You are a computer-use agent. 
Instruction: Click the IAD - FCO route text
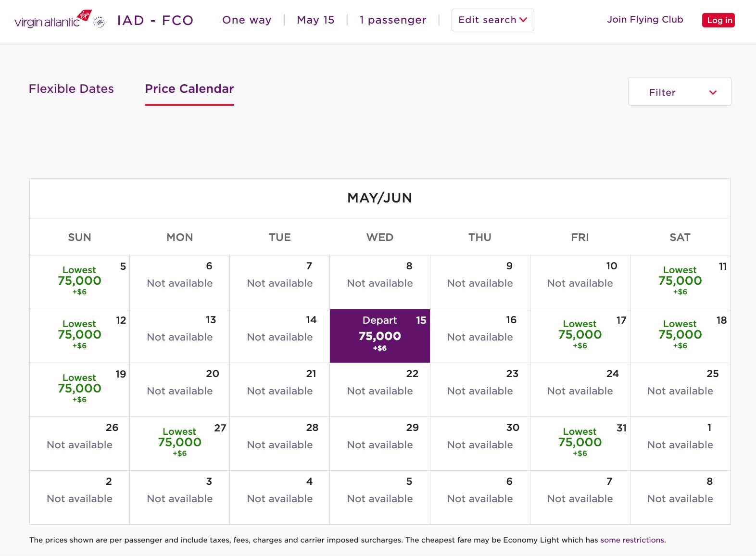tap(155, 20)
